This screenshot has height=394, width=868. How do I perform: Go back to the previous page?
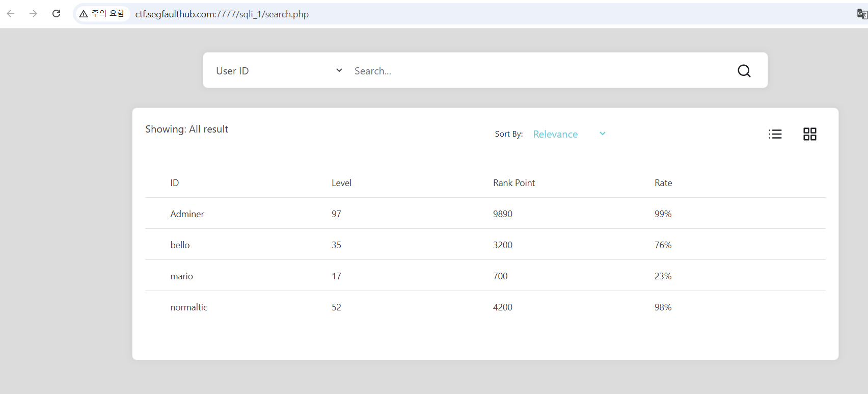[x=11, y=14]
